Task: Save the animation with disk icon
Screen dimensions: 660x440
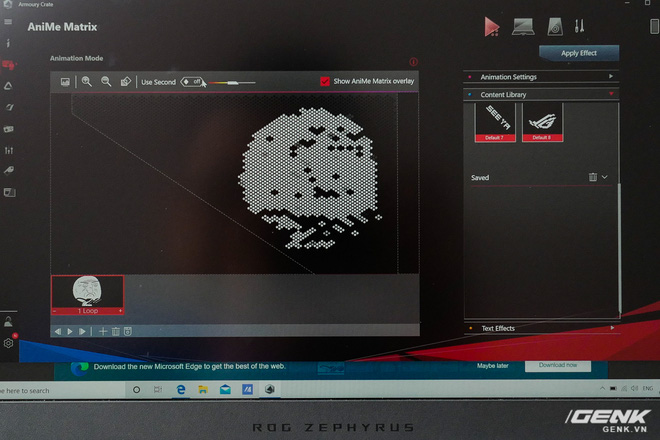Action: point(128,332)
